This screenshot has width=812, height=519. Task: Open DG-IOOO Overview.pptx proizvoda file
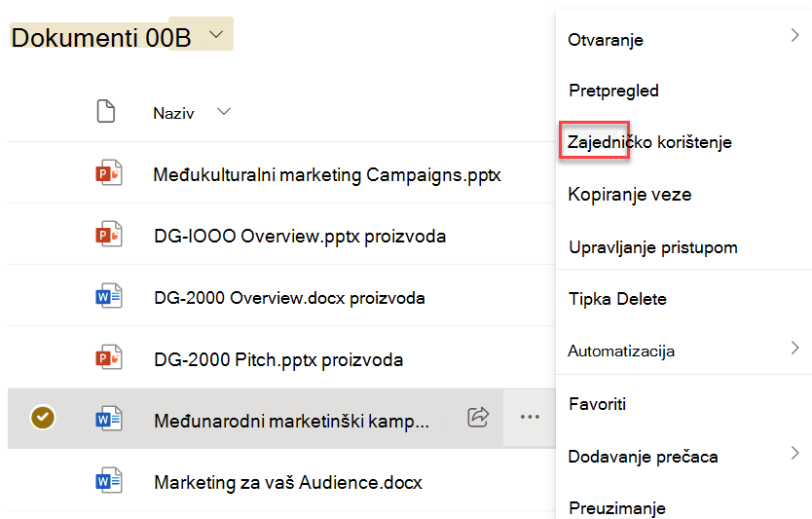click(300, 237)
